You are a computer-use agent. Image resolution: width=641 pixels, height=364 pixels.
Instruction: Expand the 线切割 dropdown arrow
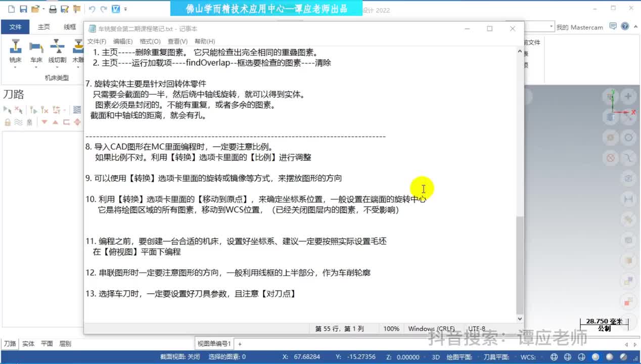(57, 67)
